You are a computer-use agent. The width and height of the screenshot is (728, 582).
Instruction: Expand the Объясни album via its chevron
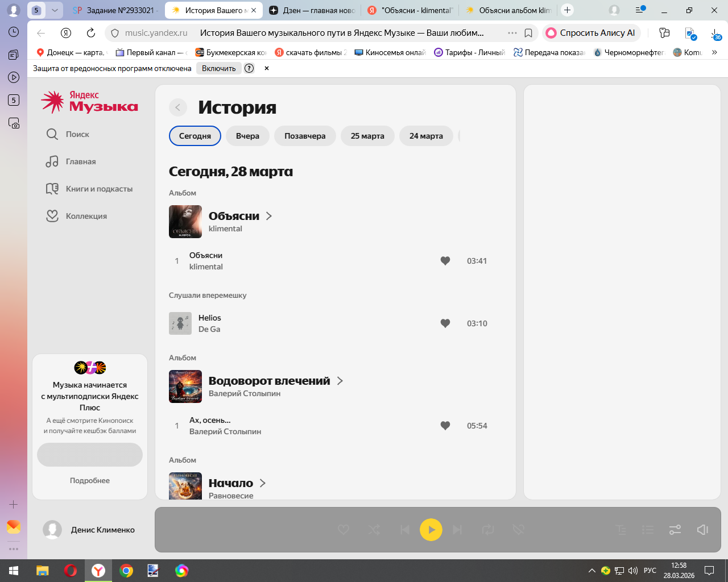click(x=269, y=216)
